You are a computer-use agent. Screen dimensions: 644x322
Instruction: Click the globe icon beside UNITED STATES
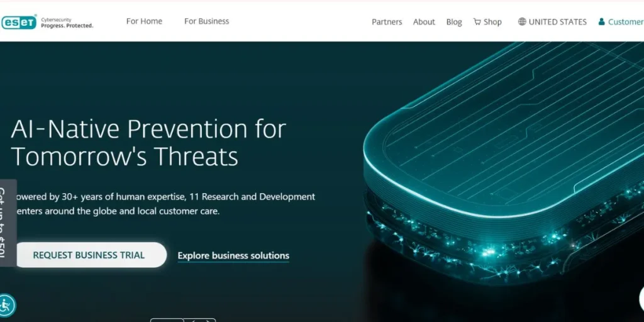point(522,21)
